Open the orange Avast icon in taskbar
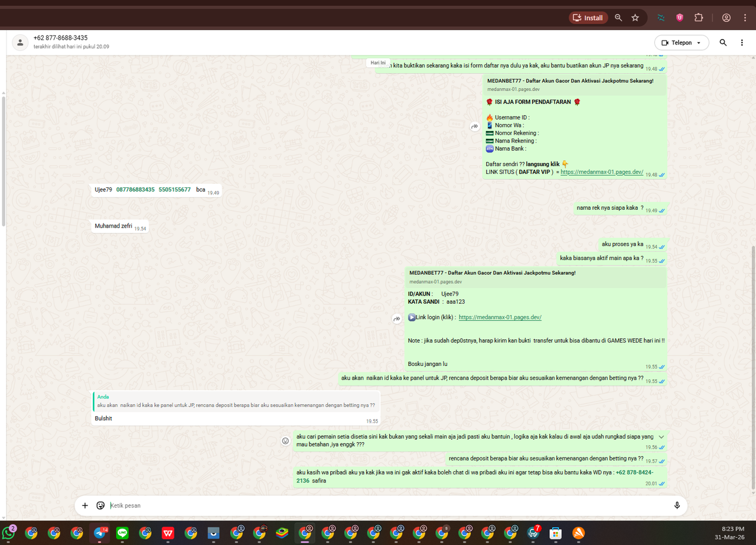This screenshot has height=545, width=756. click(x=579, y=533)
